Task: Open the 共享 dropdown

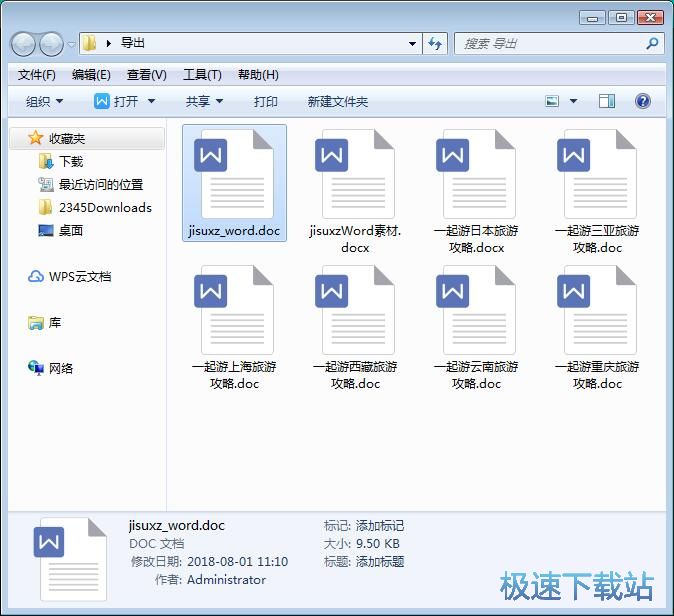Action: coord(204,102)
